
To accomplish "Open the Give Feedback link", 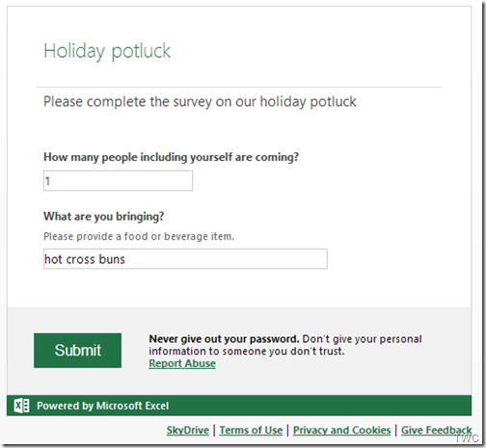I will tap(436, 430).
